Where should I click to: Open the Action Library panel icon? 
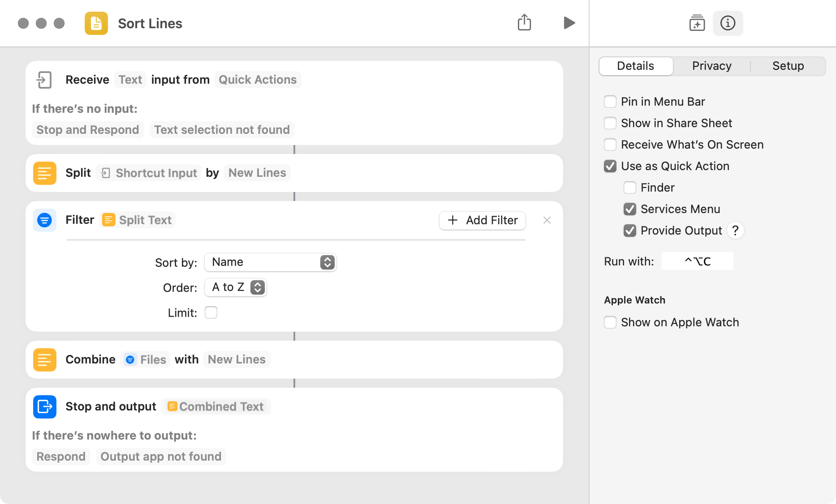[697, 23]
